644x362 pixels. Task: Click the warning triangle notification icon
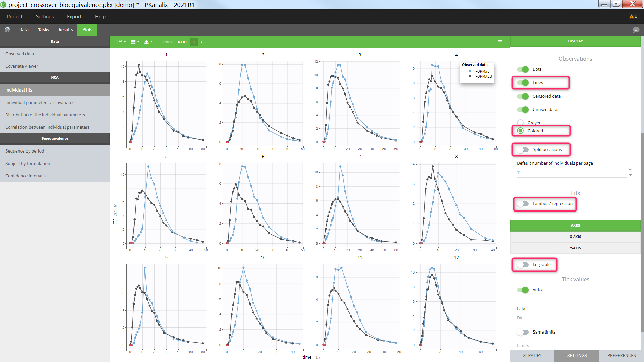tap(632, 16)
